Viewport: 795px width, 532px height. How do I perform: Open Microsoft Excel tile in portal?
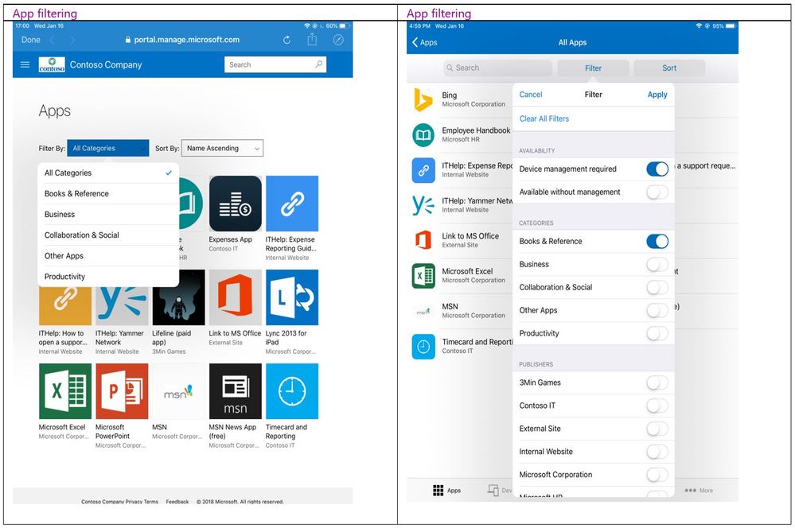(x=65, y=391)
